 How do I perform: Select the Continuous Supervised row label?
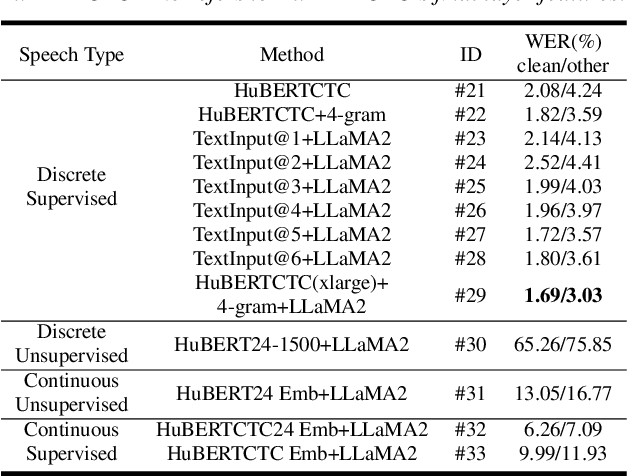click(72, 442)
